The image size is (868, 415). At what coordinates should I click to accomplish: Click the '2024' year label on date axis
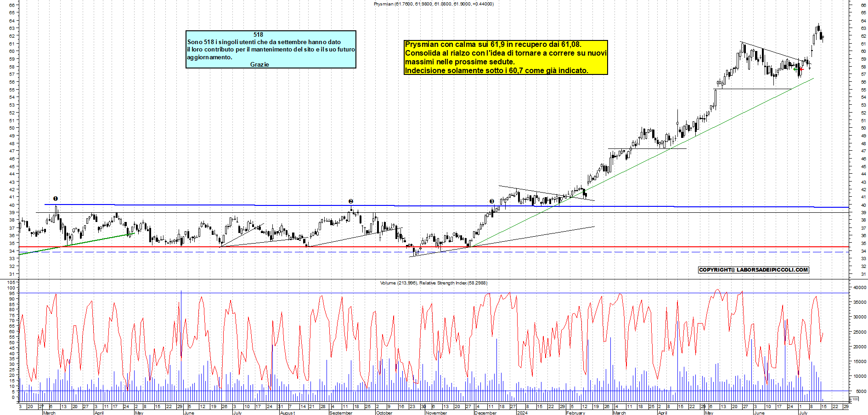522,413
